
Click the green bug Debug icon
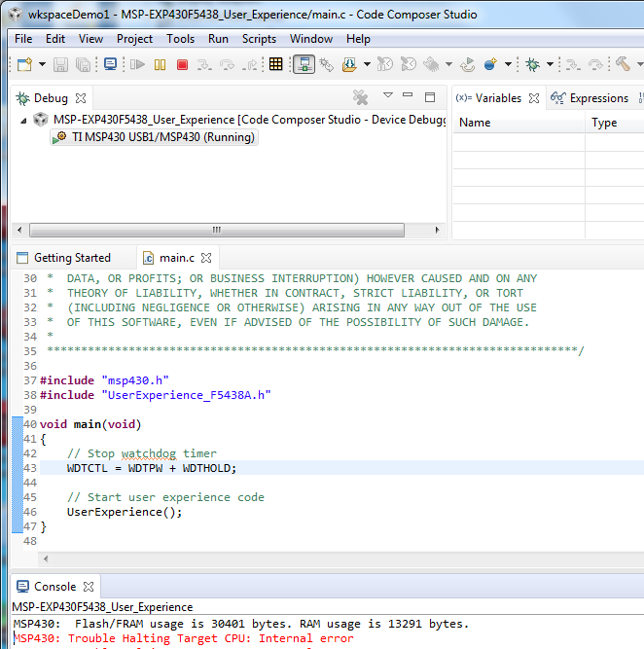(532, 65)
